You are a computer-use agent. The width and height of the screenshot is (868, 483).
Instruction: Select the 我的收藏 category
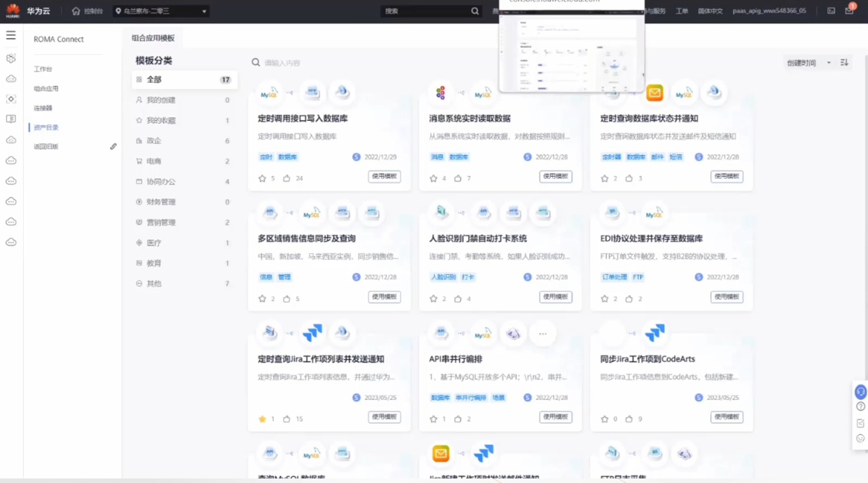click(x=184, y=120)
